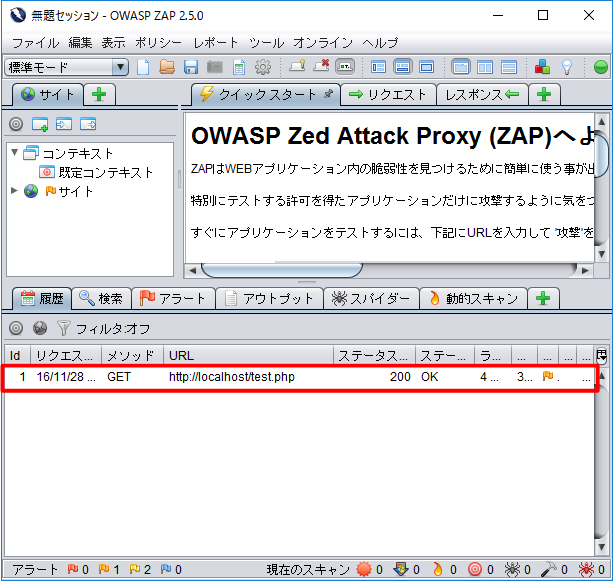Open the ヘルプ menu
This screenshot has width=613, height=581.
pyautogui.click(x=380, y=42)
